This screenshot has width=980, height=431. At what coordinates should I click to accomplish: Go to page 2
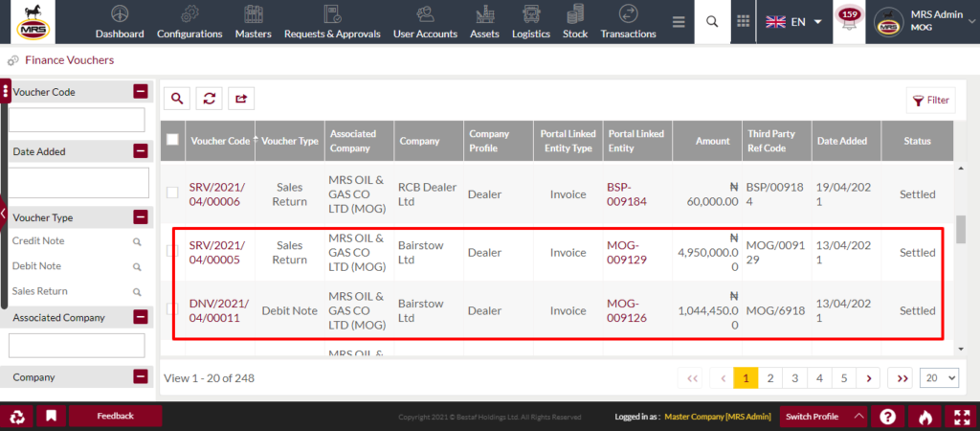click(770, 377)
